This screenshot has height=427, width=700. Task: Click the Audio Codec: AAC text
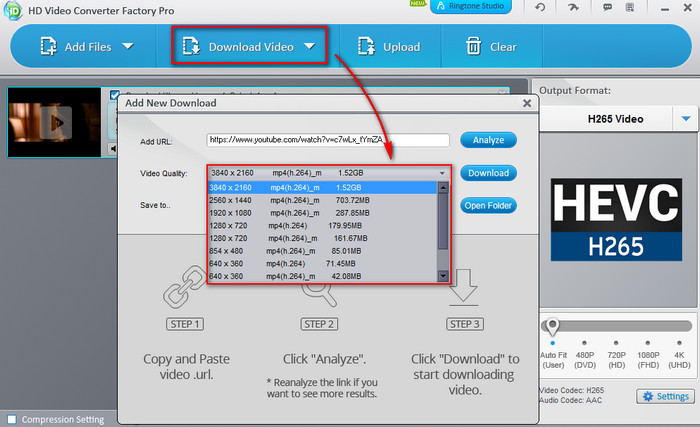tap(571, 400)
